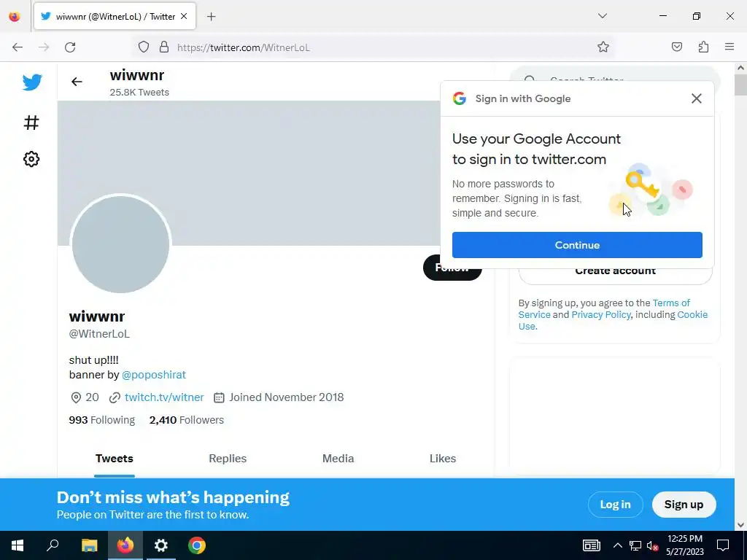The image size is (747, 560).
Task: Click the Joined November 2018 text
Action: 286,397
